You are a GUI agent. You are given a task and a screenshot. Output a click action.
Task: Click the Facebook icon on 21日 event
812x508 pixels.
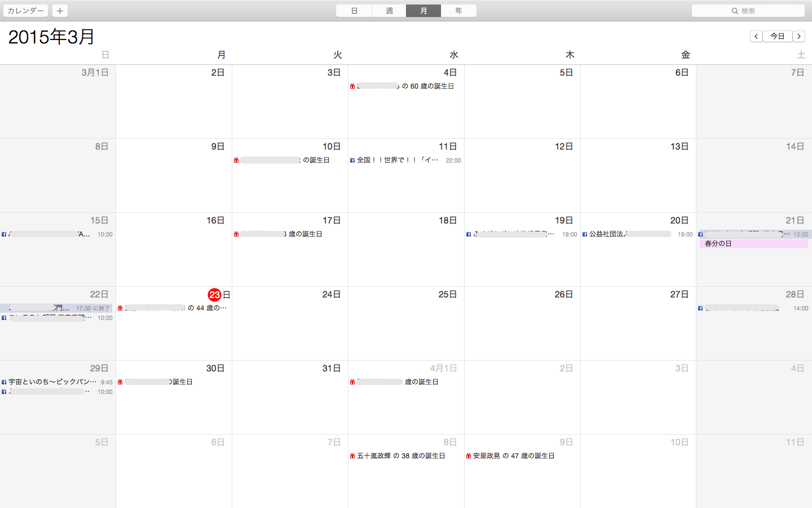click(700, 234)
